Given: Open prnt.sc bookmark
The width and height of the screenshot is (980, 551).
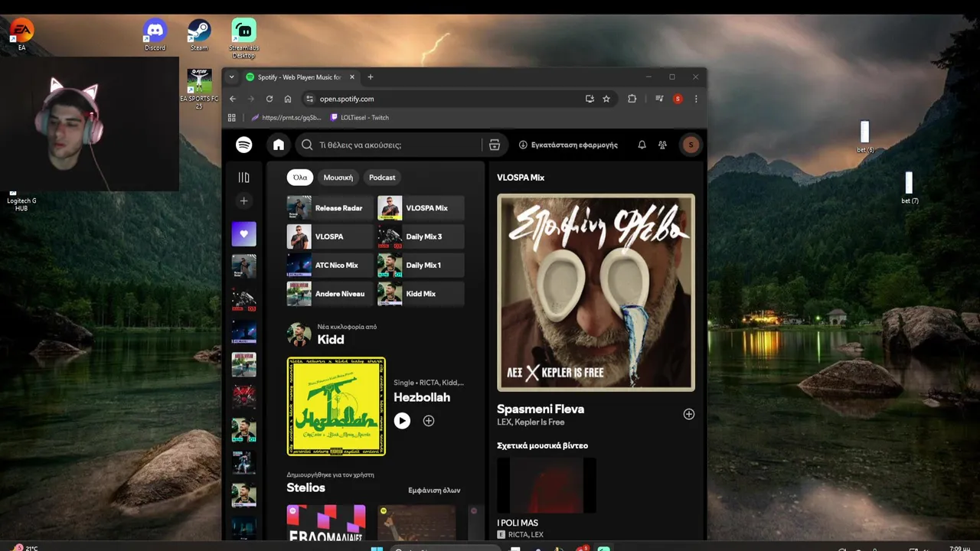Looking at the screenshot, I should tap(286, 118).
